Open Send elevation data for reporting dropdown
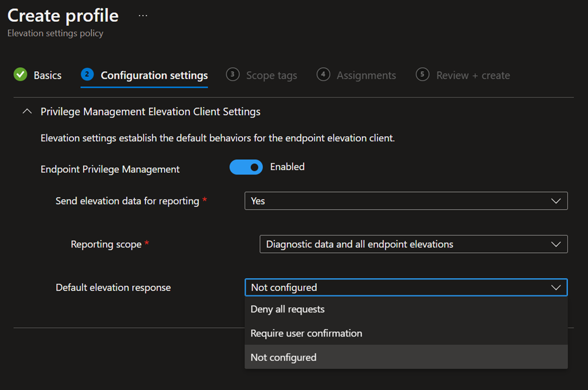 405,201
